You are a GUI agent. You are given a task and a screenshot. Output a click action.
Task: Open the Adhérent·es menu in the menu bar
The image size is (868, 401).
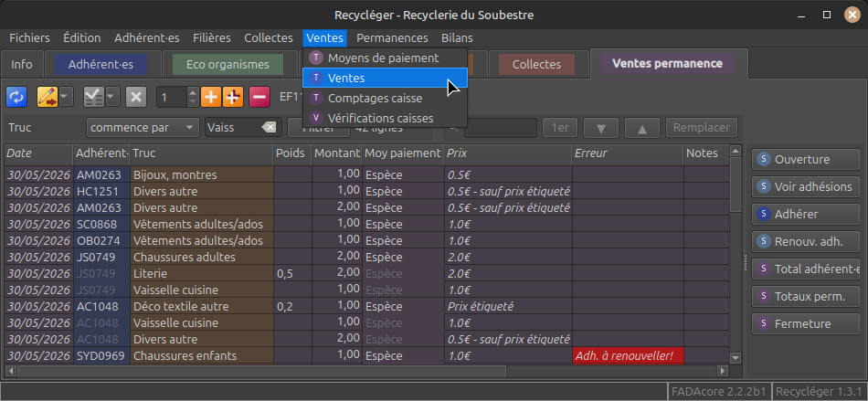click(x=147, y=38)
